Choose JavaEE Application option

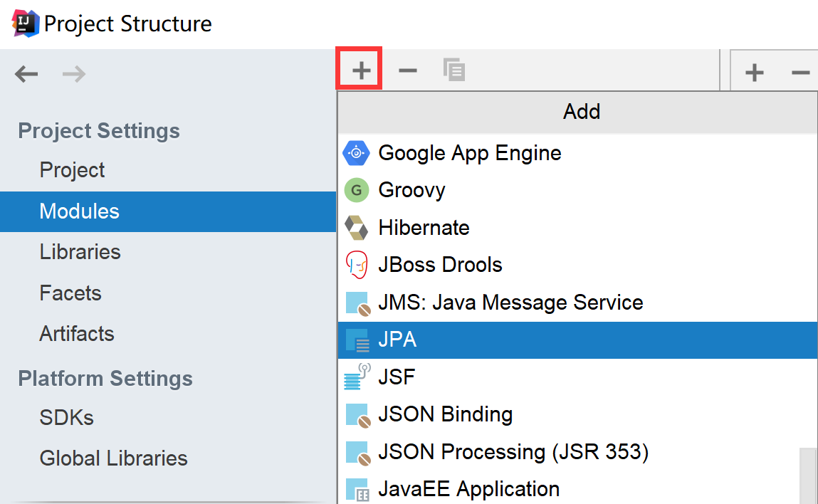(x=468, y=489)
